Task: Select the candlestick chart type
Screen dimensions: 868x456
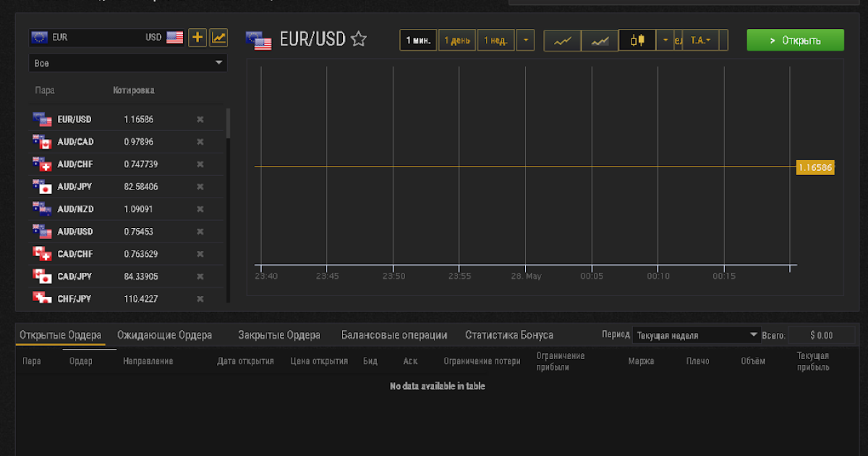Action: [x=637, y=41]
